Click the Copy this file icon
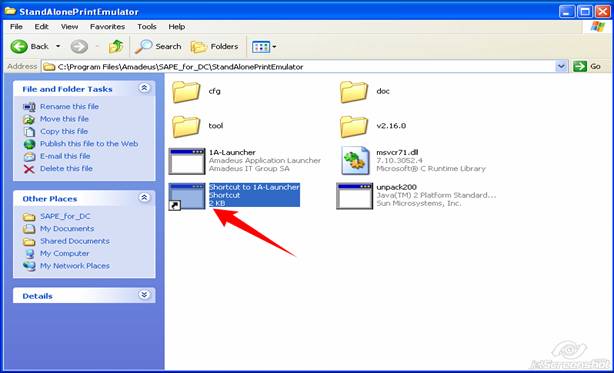This screenshot has width=614, height=373. click(x=29, y=132)
